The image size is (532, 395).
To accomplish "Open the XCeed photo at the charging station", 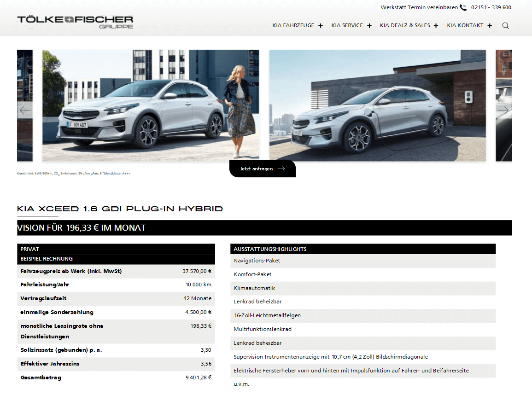I will pyautogui.click(x=377, y=105).
